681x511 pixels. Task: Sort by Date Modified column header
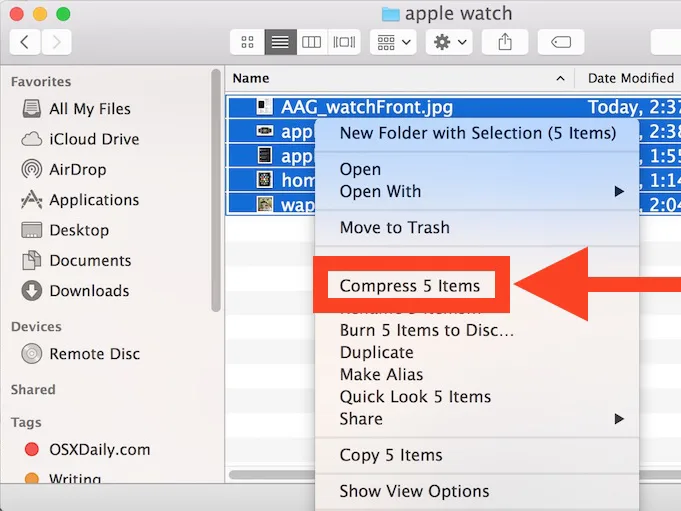click(631, 78)
